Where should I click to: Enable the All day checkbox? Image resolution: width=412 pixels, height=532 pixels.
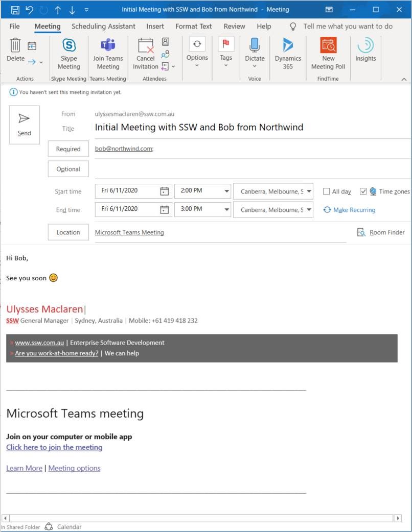tap(327, 191)
